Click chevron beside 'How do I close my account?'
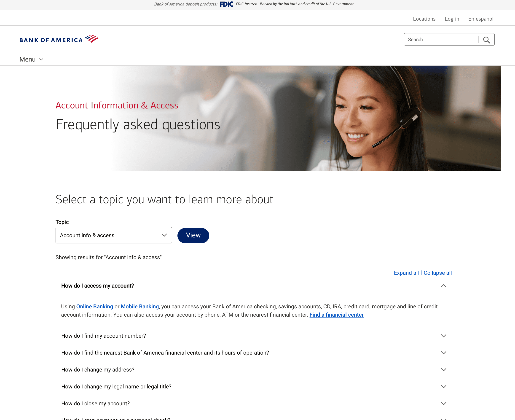 443,403
